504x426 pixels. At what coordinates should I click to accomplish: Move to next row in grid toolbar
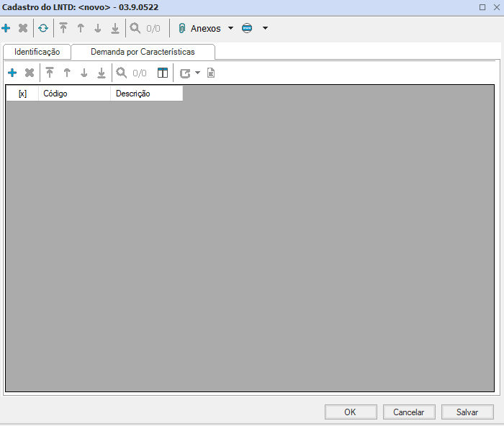click(84, 73)
